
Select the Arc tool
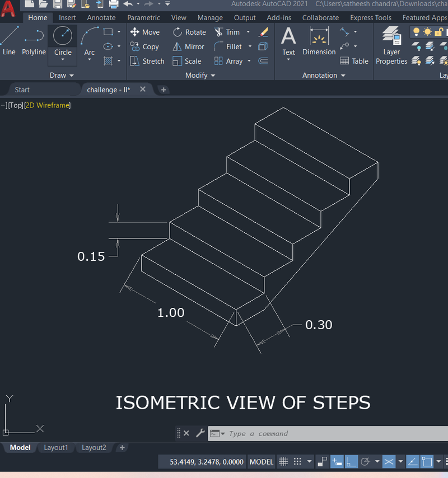pyautogui.click(x=90, y=41)
